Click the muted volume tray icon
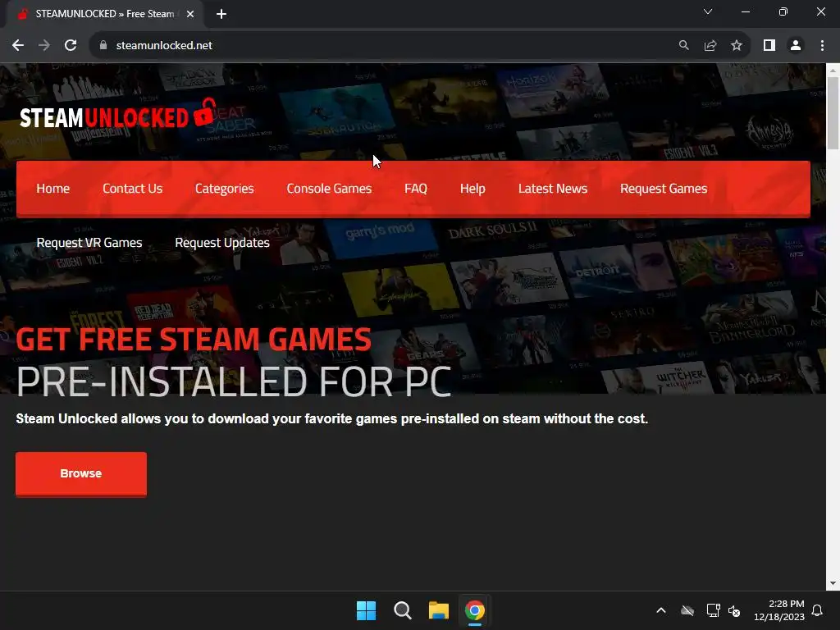The width and height of the screenshot is (840, 630). click(734, 610)
